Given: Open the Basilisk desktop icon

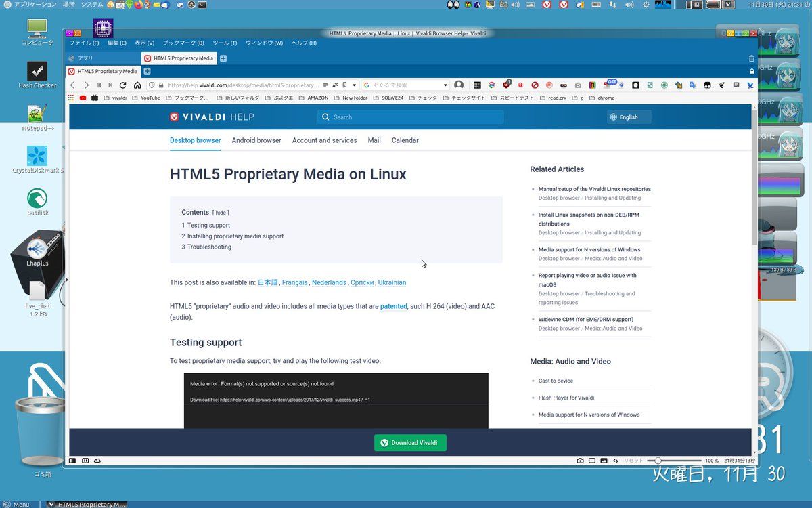Looking at the screenshot, I should click(x=37, y=202).
